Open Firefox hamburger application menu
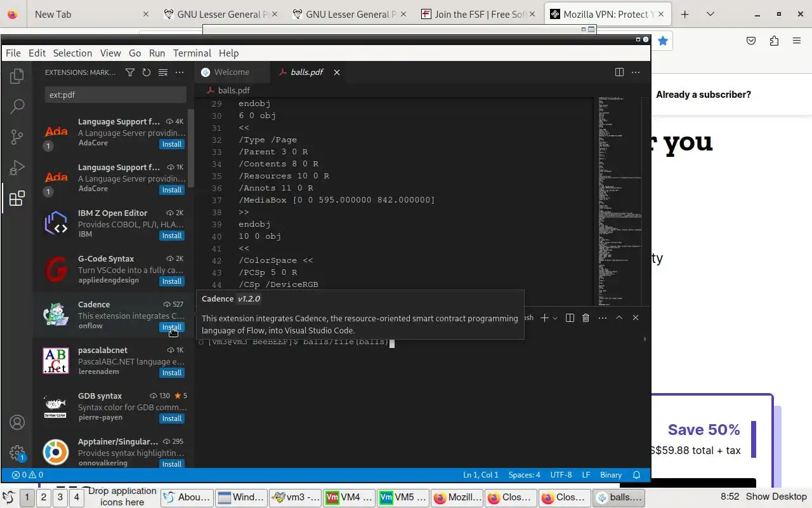Image resolution: width=812 pixels, height=508 pixels. click(797, 41)
